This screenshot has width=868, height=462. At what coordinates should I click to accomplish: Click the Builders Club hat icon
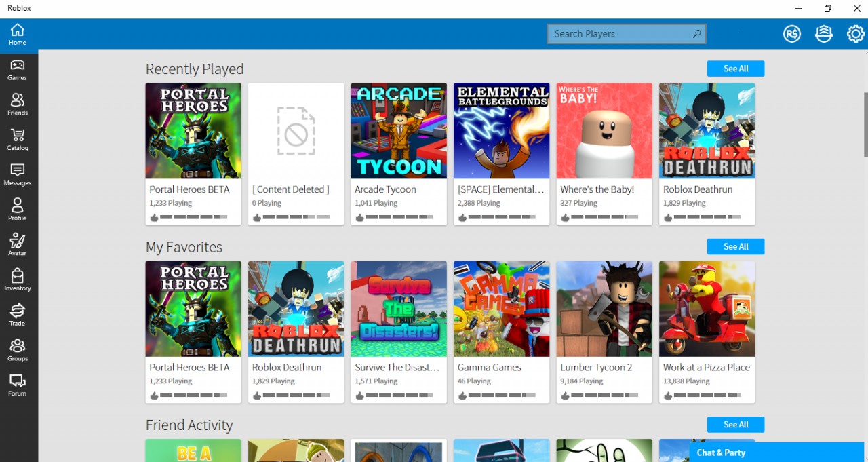coord(824,34)
